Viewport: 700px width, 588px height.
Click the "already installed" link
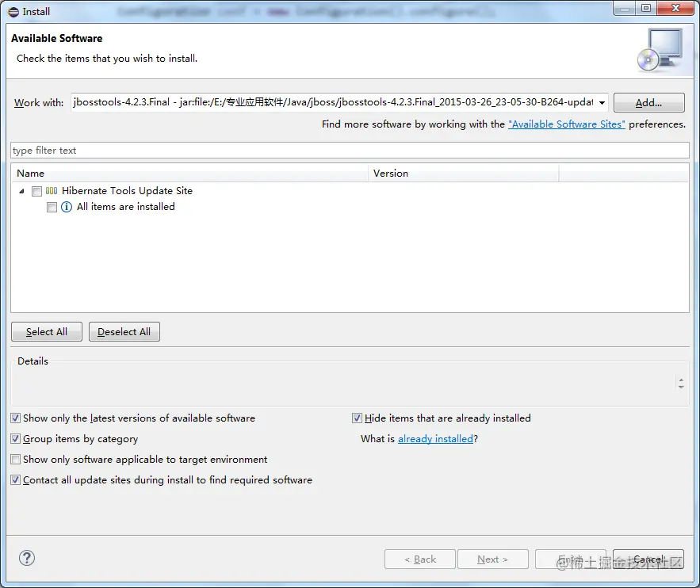(434, 438)
